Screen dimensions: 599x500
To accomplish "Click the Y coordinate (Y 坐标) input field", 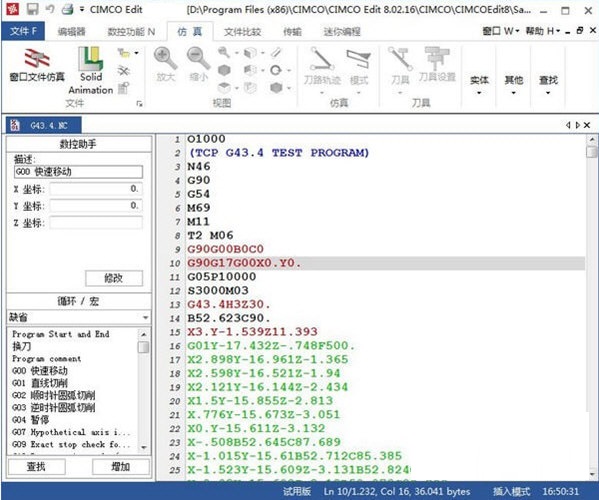I will click(96, 206).
